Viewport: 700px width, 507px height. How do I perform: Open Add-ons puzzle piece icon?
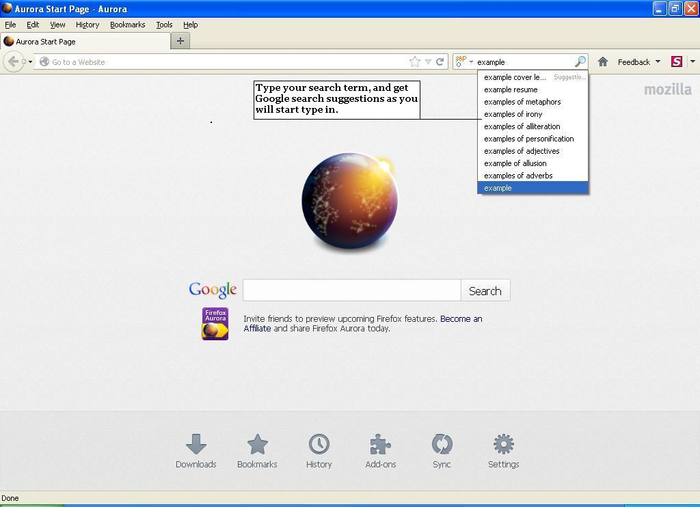[x=380, y=451]
